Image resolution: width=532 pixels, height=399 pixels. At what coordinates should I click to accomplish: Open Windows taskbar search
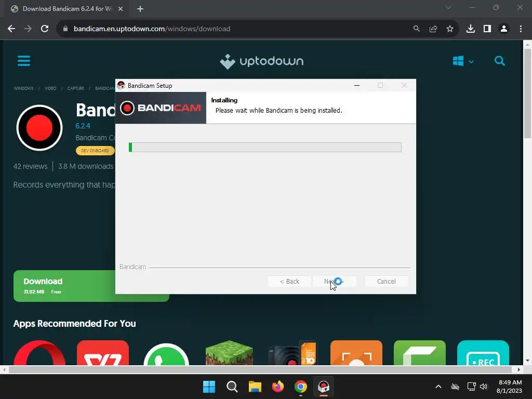pyautogui.click(x=232, y=387)
